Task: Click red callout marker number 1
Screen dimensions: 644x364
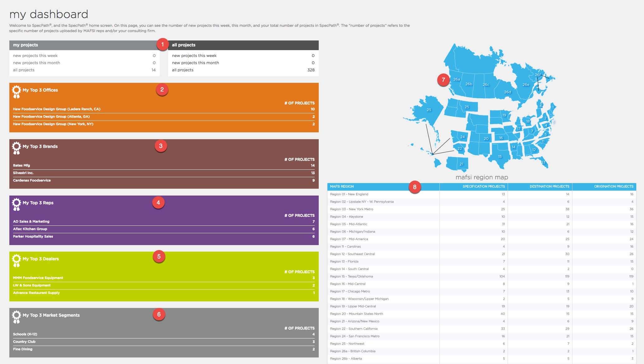Action: [x=162, y=45]
